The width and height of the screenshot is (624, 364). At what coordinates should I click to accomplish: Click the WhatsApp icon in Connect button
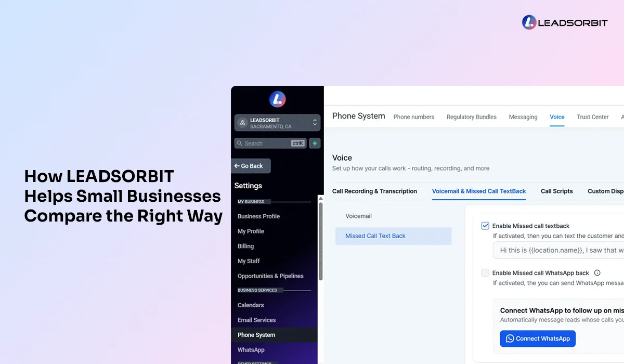pos(510,339)
